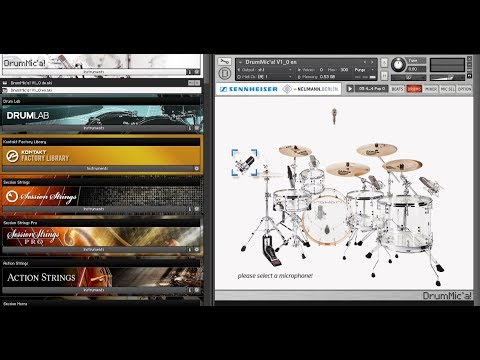Toggle the Solo (S) button
Image resolution: width=480 pixels, height=360 pixels.
pyautogui.click(x=384, y=62)
